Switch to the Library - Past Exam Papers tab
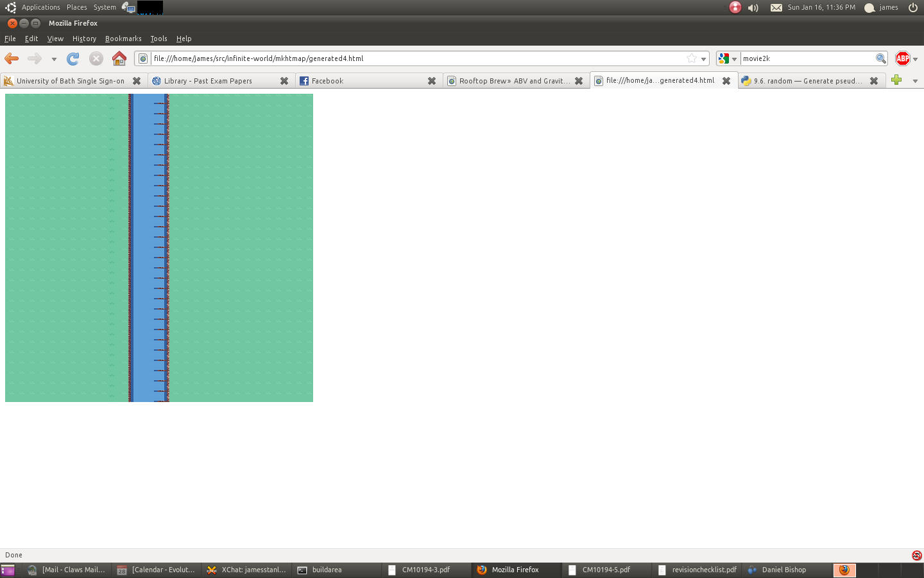 [207, 81]
